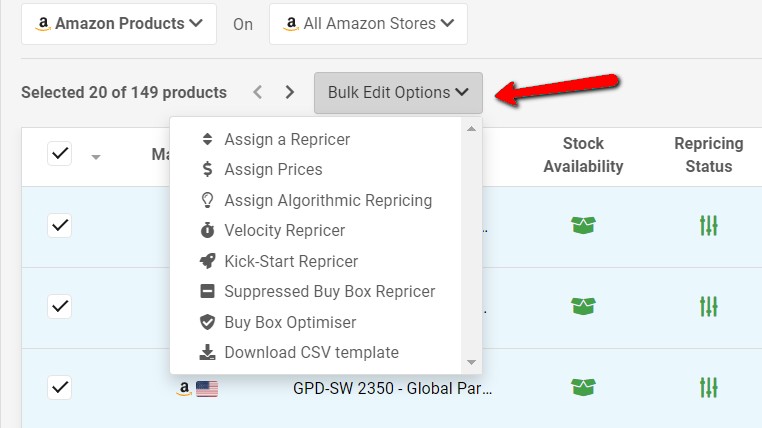This screenshot has height=428, width=762.
Task: Uncheck the first product row checkbox
Action: (x=60, y=225)
